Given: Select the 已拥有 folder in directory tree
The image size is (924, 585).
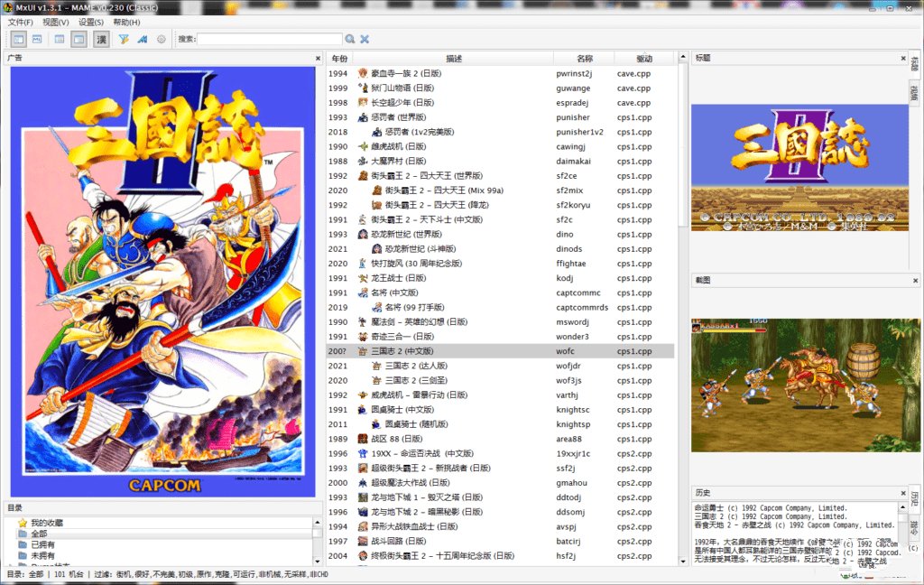Looking at the screenshot, I should coord(42,544).
